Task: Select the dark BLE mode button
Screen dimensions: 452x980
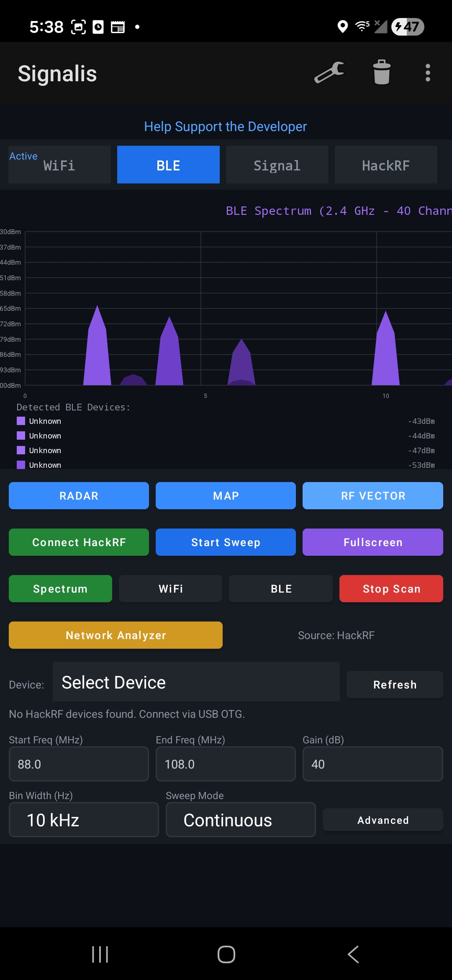Action: point(281,589)
